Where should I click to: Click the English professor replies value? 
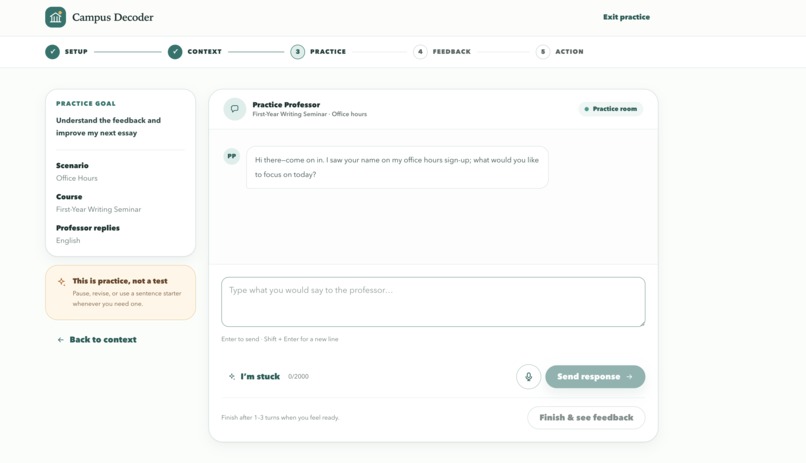pyautogui.click(x=68, y=240)
